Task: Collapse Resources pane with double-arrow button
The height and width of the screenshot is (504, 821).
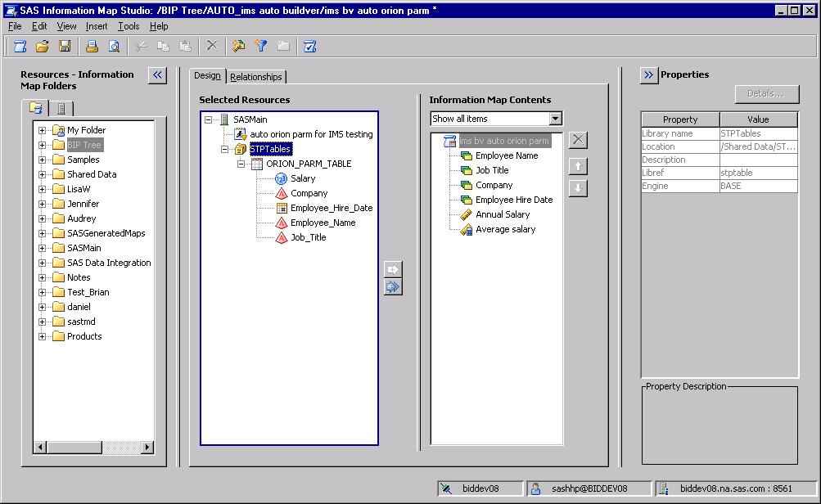Action: click(x=158, y=75)
